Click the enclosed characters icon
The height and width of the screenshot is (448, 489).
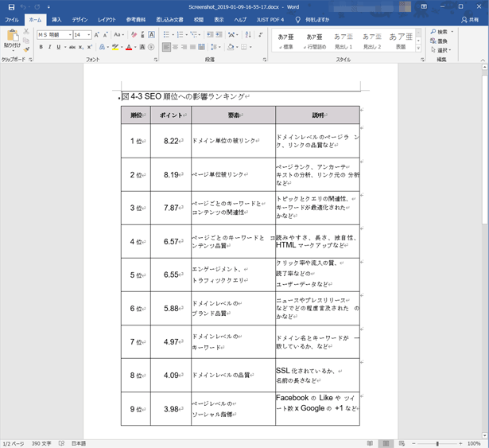coord(151,47)
